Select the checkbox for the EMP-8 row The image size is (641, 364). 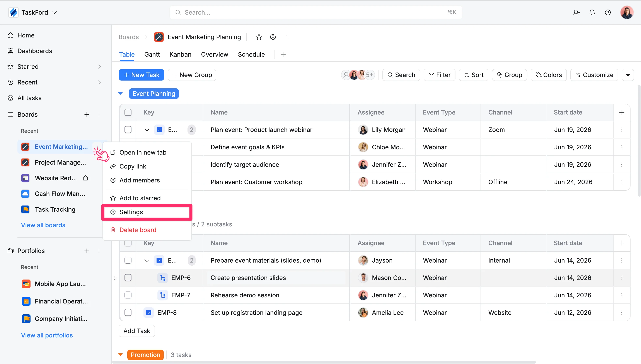[128, 312]
